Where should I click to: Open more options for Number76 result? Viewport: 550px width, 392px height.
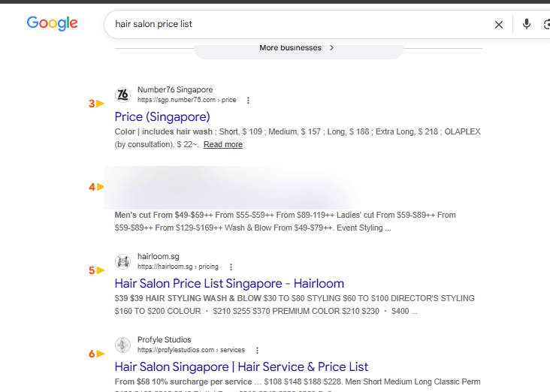(x=249, y=101)
